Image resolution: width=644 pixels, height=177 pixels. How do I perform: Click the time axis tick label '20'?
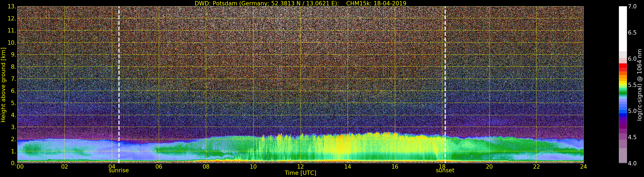coord(489,167)
